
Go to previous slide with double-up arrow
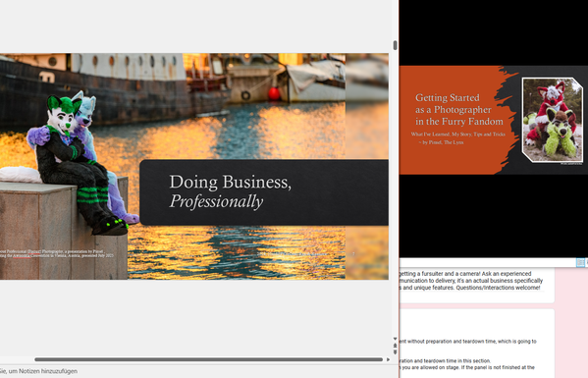point(395,346)
